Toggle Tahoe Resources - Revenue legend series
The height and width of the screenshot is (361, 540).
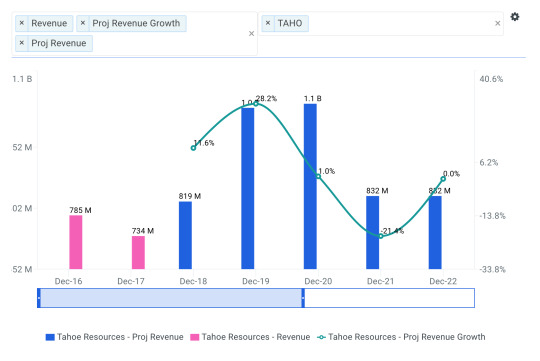250,337
